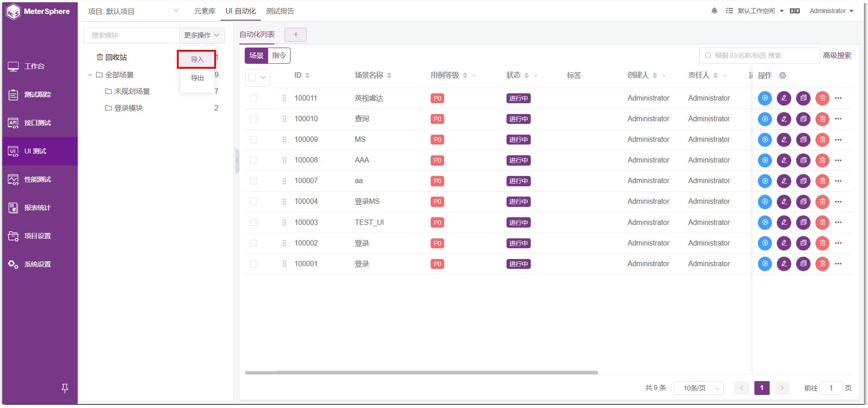Choose 导出 from the menu

(197, 78)
